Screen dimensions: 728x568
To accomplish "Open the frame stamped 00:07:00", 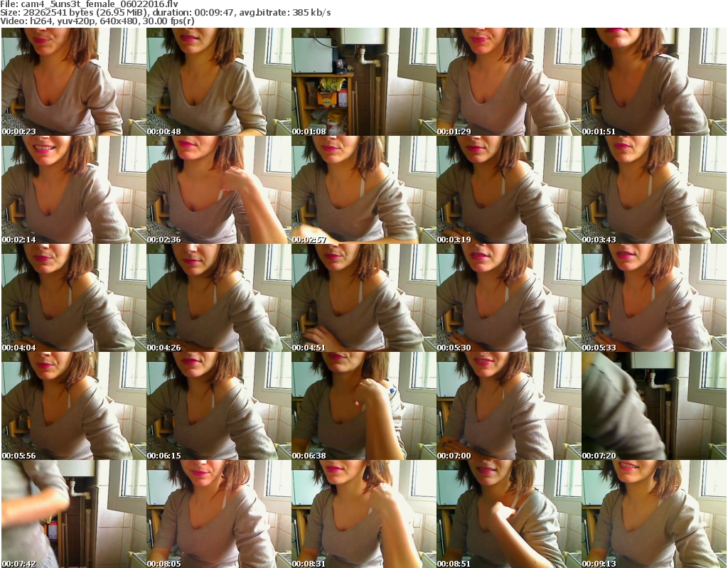I will tap(509, 406).
